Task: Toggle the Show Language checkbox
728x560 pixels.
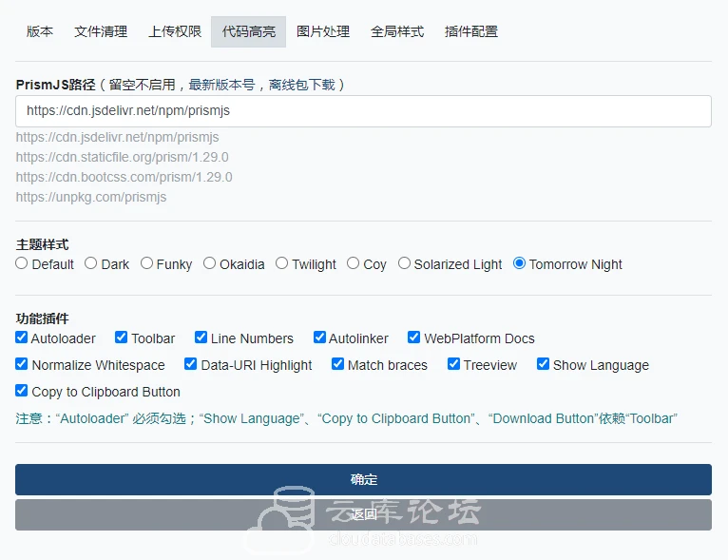Action: pyautogui.click(x=543, y=363)
